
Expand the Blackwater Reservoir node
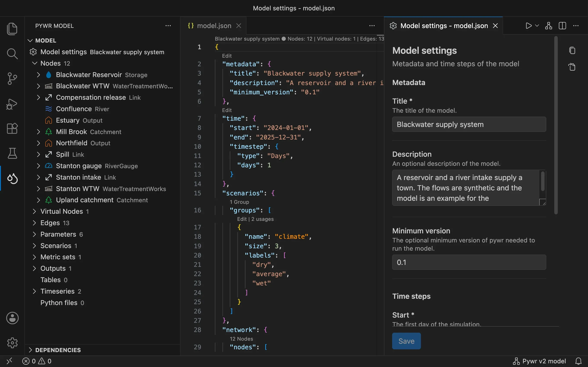38,75
